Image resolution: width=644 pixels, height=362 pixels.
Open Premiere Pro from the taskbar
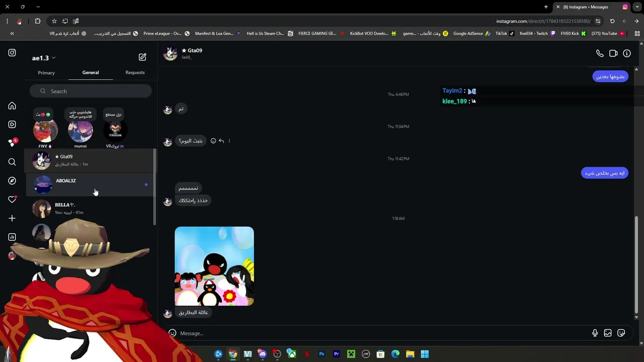[337, 354]
